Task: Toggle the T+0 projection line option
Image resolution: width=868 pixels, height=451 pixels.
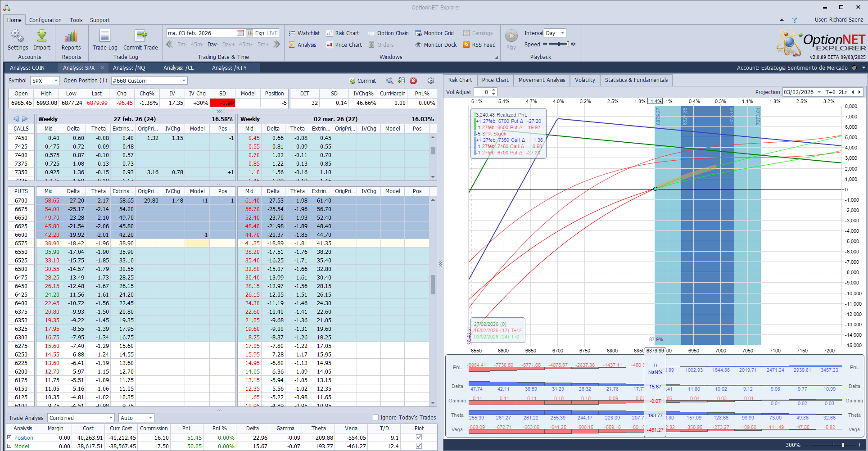Action: click(x=830, y=92)
